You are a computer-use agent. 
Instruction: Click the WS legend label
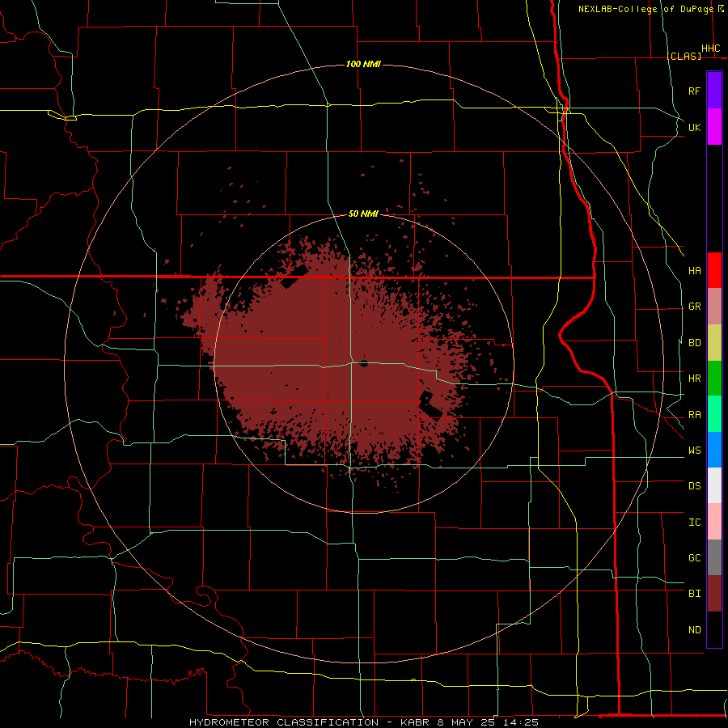point(694,451)
